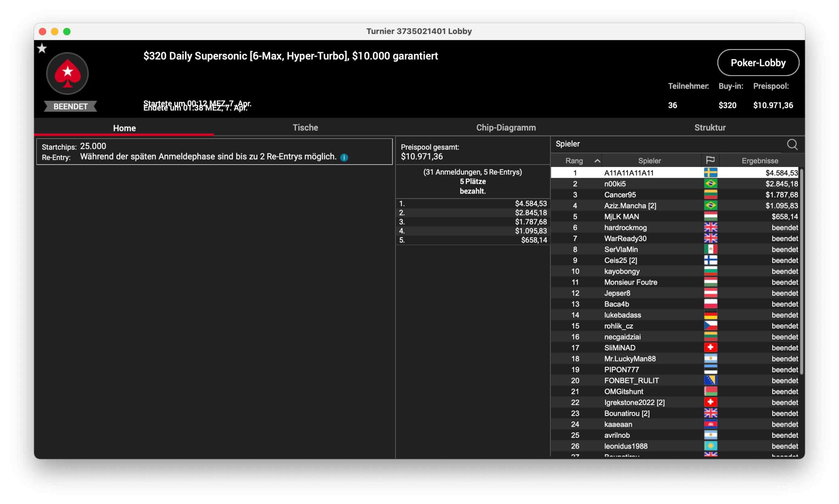Screen dimensions: 839x504
Task: Open the Chip-Diagramm tab
Action: [506, 128]
